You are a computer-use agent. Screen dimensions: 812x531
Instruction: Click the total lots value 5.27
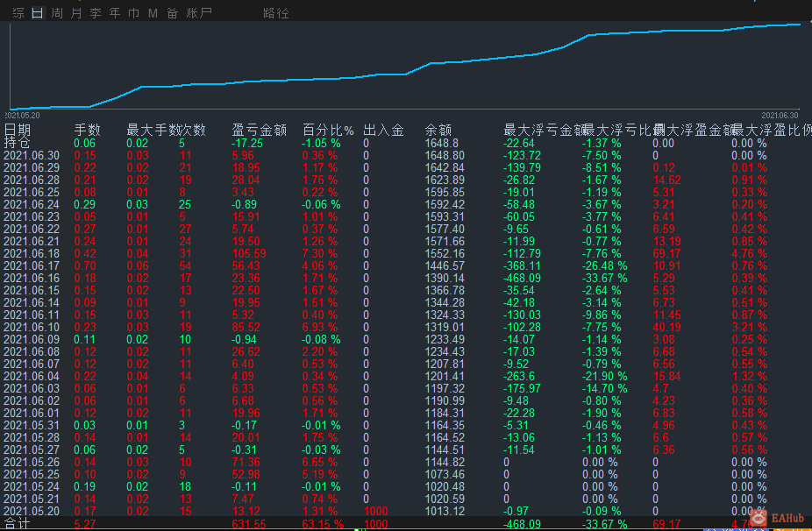[x=85, y=524]
